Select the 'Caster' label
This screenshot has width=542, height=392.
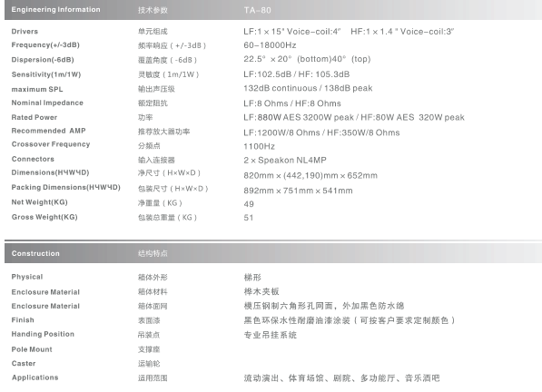pos(24,364)
